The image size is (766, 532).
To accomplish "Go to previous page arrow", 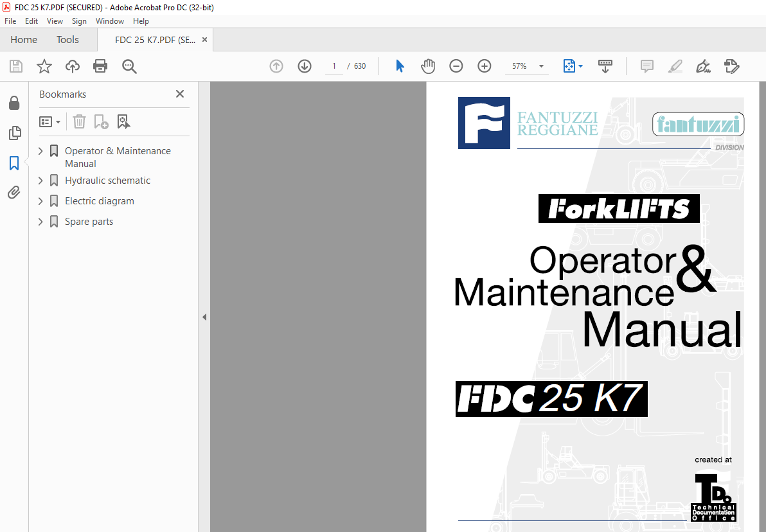I will (276, 66).
